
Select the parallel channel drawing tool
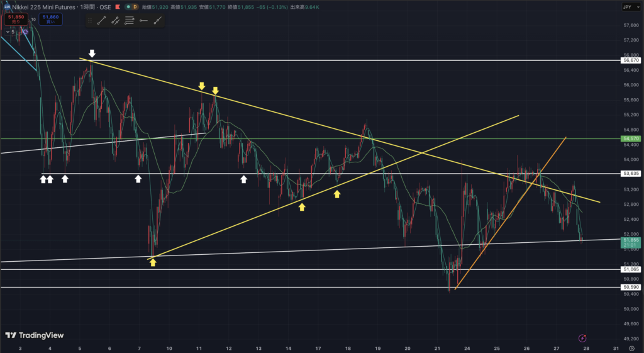tap(115, 21)
